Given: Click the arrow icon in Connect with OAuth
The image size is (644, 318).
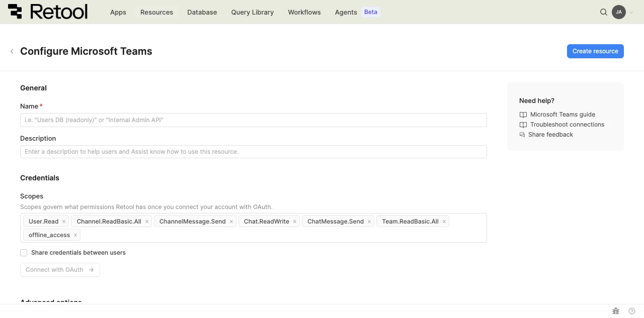Looking at the screenshot, I should [91, 270].
